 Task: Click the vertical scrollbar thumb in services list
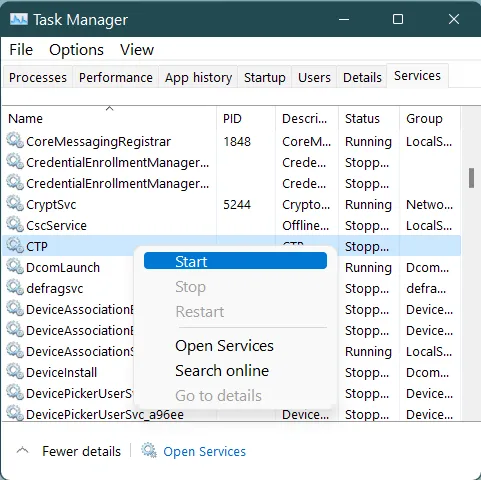click(x=471, y=178)
